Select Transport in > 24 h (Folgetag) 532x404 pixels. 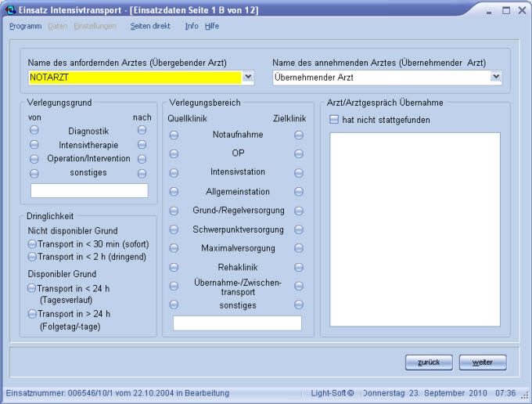point(32,314)
